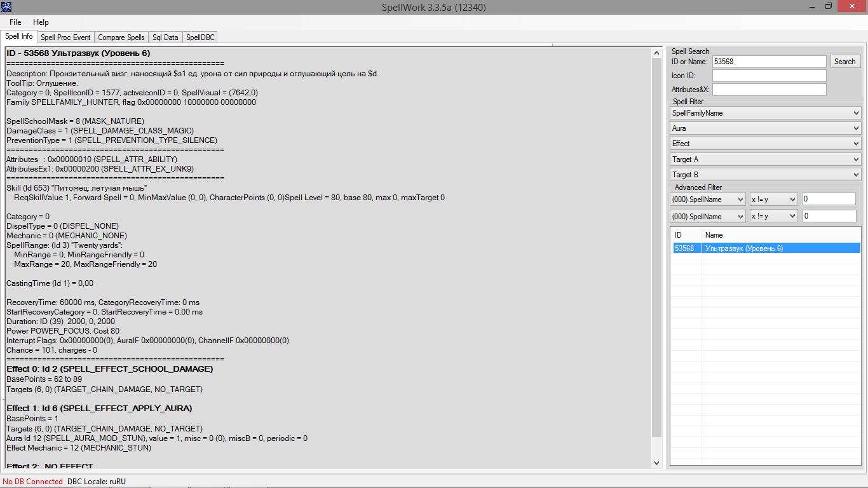868x488 pixels.
Task: Open the Compare Spells tab
Action: coord(121,37)
